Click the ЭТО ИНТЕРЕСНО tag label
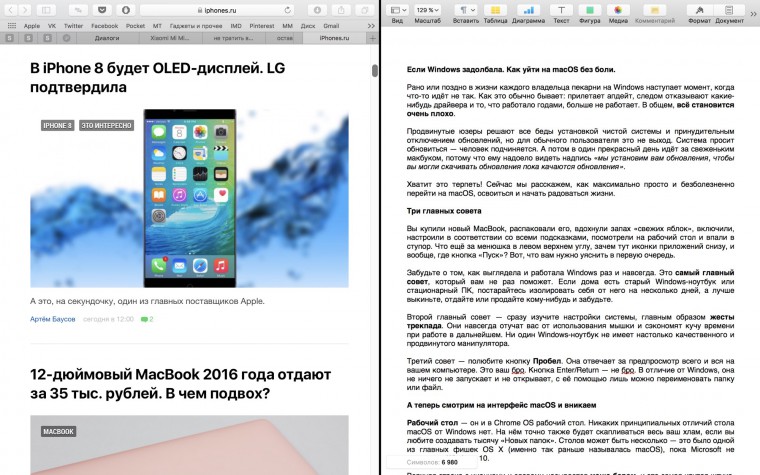The height and width of the screenshot is (475, 760). [106, 126]
